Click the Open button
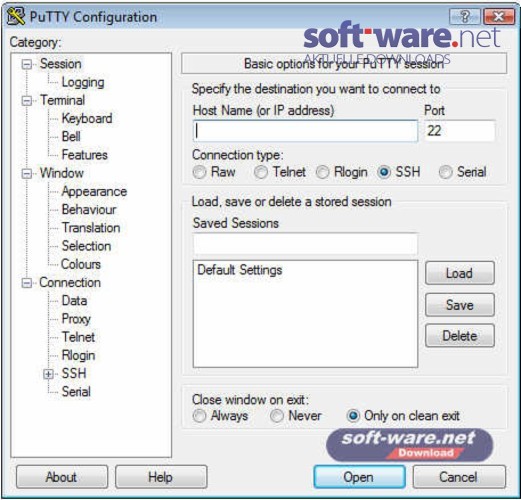The image size is (521, 500). click(359, 477)
